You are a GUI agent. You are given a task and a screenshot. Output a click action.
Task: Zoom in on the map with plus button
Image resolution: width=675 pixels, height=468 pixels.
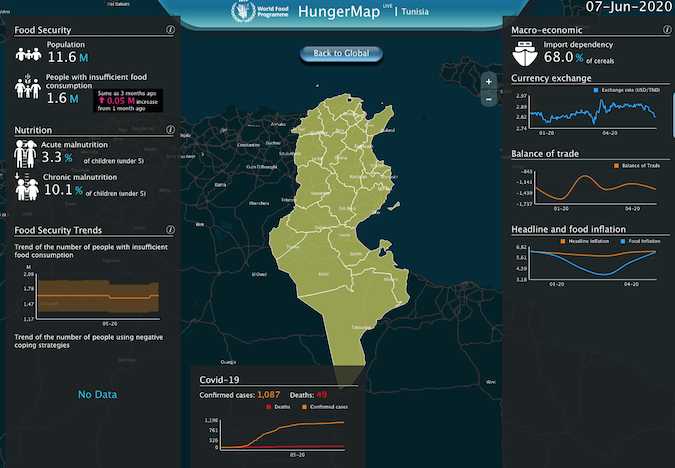489,81
